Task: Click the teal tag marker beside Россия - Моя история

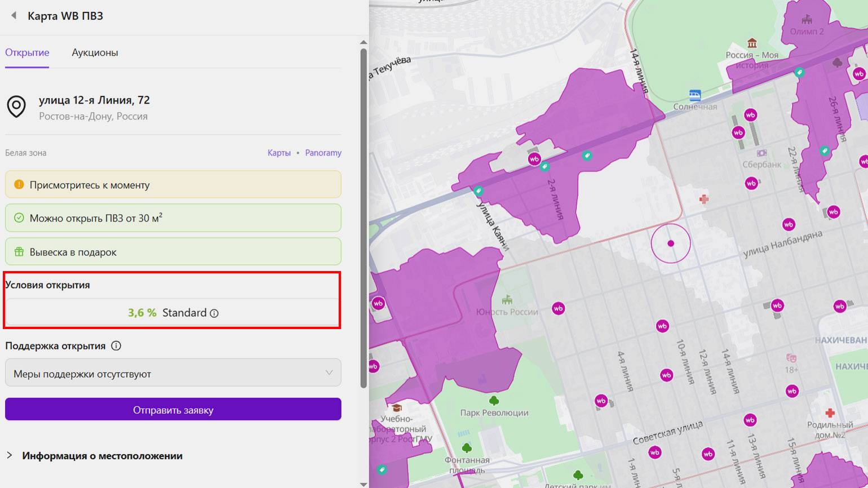Action: (799, 72)
